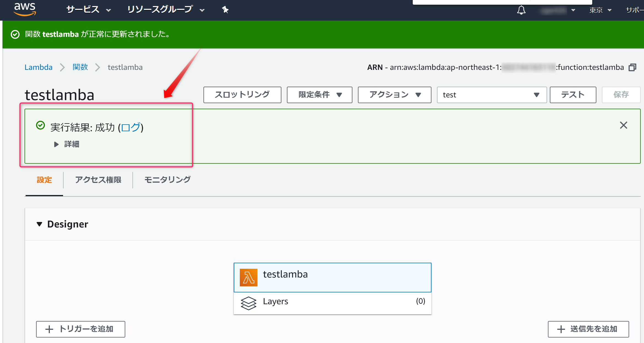Collapse the Designer panel
Screen dimensions: 644x343
coord(39,224)
